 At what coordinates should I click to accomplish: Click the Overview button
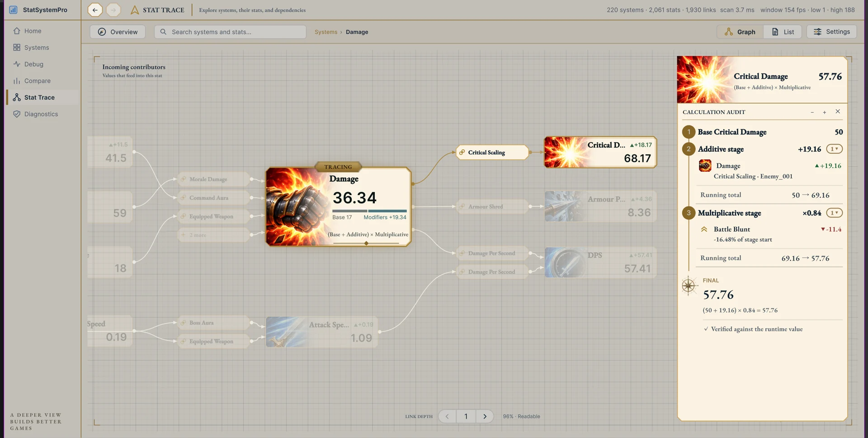(x=118, y=32)
